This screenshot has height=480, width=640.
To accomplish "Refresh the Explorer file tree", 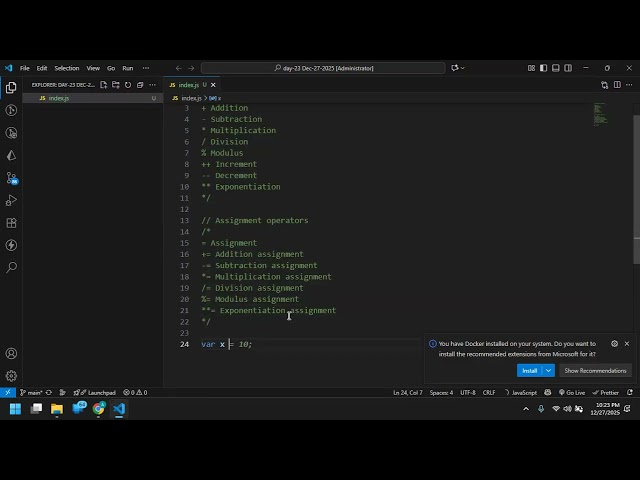I will [x=128, y=85].
